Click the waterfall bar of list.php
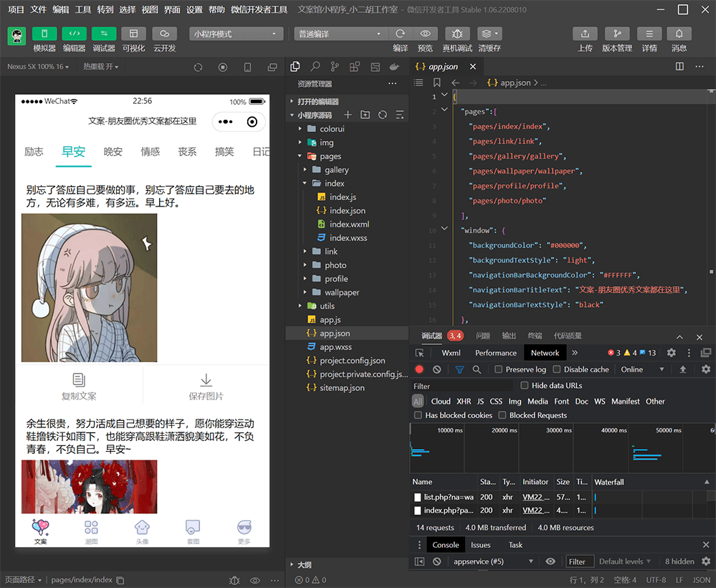 [596, 497]
